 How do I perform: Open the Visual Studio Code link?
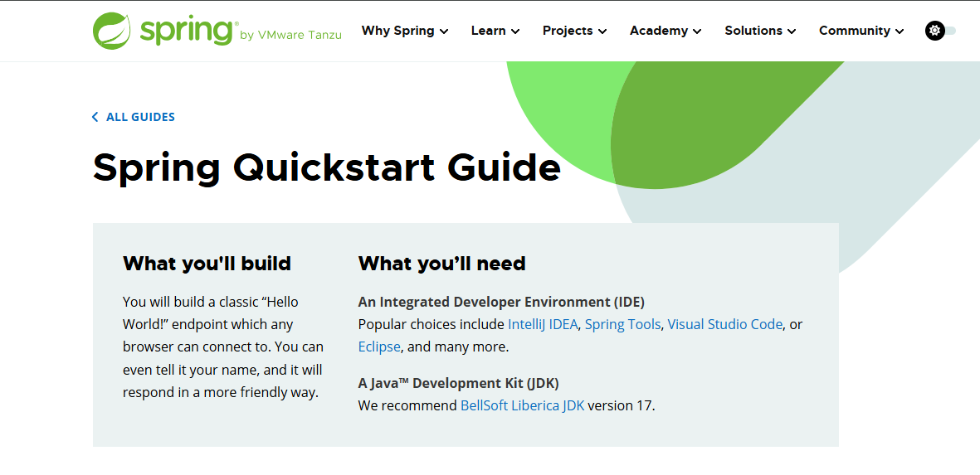725,325
